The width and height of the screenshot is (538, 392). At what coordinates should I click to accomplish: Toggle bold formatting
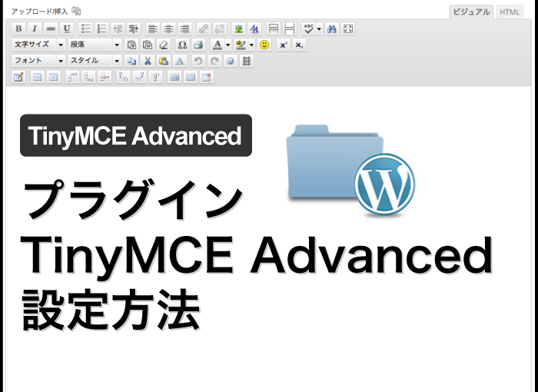click(x=18, y=29)
